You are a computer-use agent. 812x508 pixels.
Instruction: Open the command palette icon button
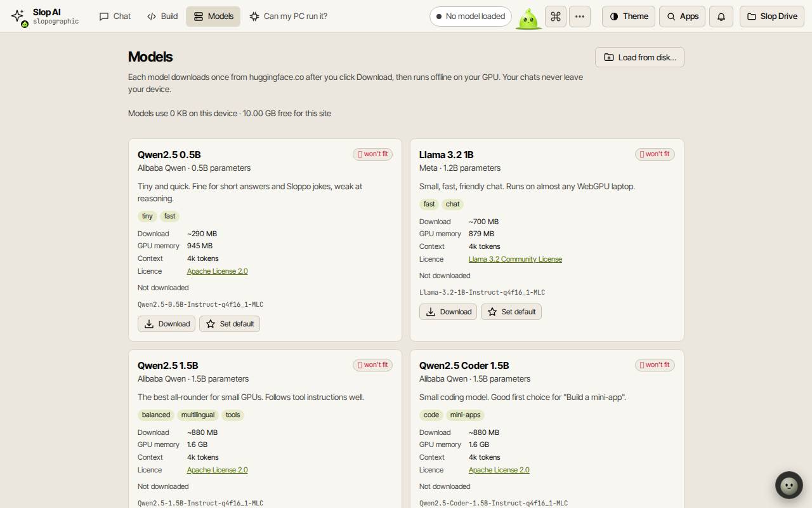(x=556, y=17)
